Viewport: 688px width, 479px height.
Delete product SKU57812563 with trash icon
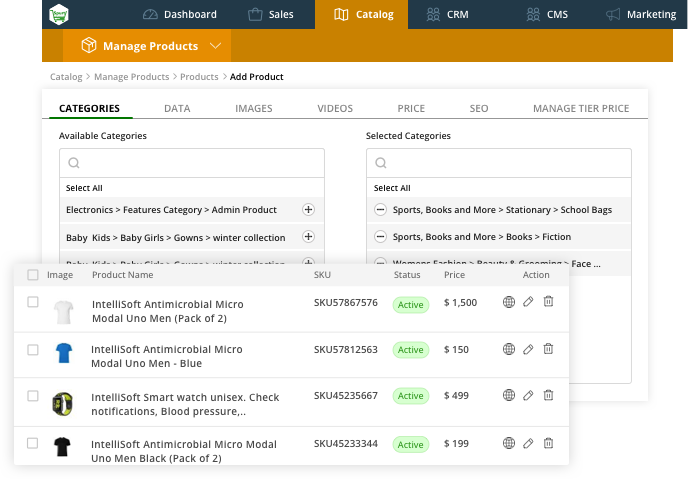click(x=548, y=349)
